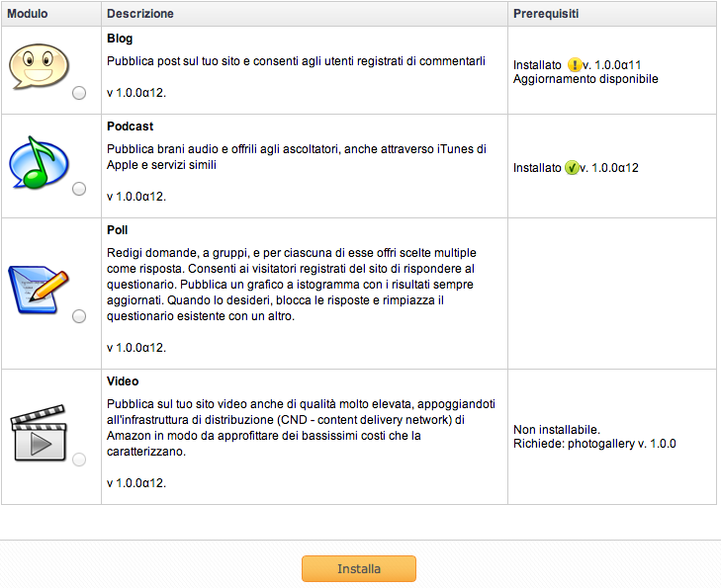Screen dimensions: 721x588
Task: Click the Poll module title
Action: tap(118, 230)
